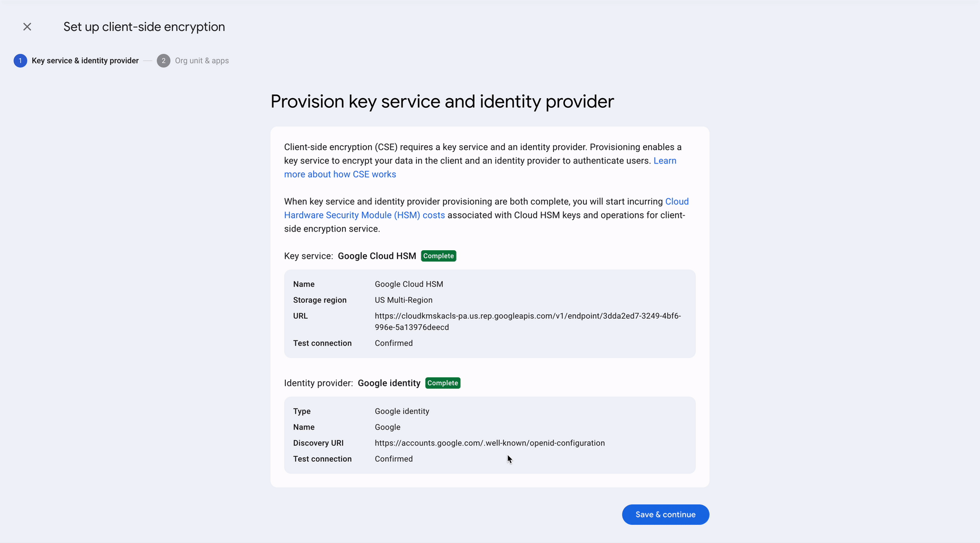Screen dimensions: 980x543
Task: Click the Identity provider: section label
Action: pyautogui.click(x=319, y=383)
